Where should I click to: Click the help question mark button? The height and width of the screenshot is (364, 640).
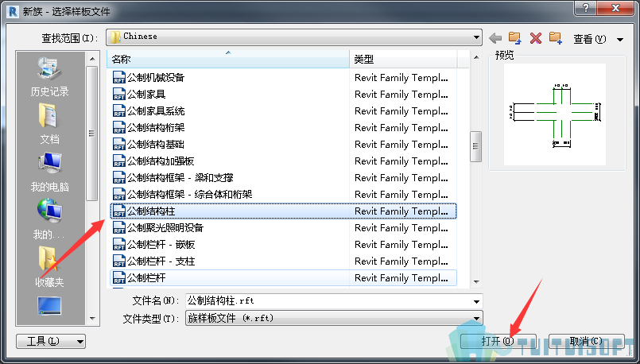pos(586,8)
